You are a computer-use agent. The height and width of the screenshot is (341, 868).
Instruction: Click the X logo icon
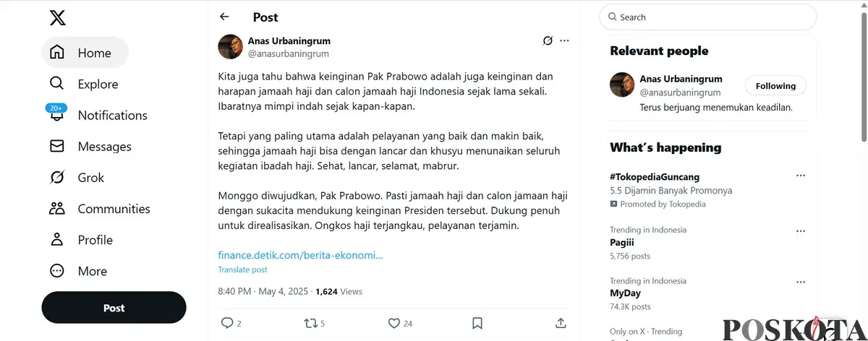[58, 17]
